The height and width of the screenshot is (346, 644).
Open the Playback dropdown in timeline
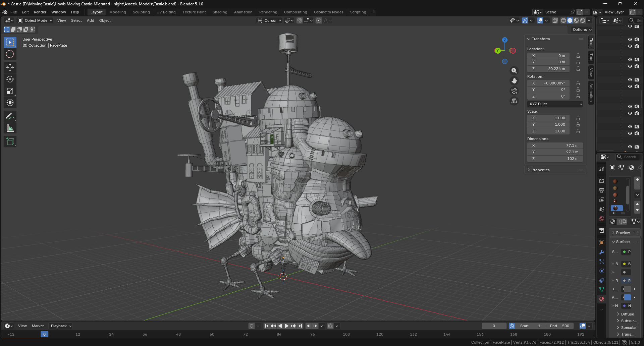click(61, 326)
